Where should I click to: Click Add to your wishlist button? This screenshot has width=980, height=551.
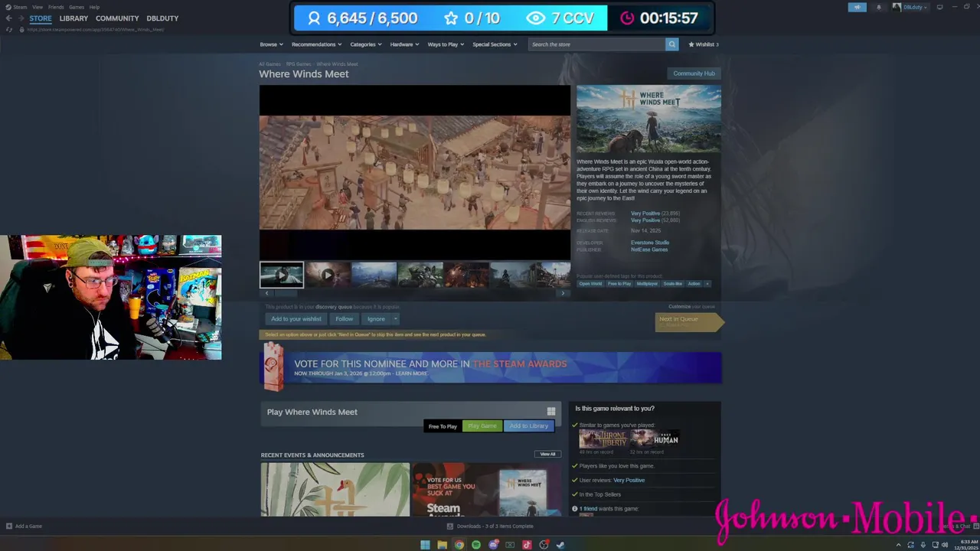point(296,319)
